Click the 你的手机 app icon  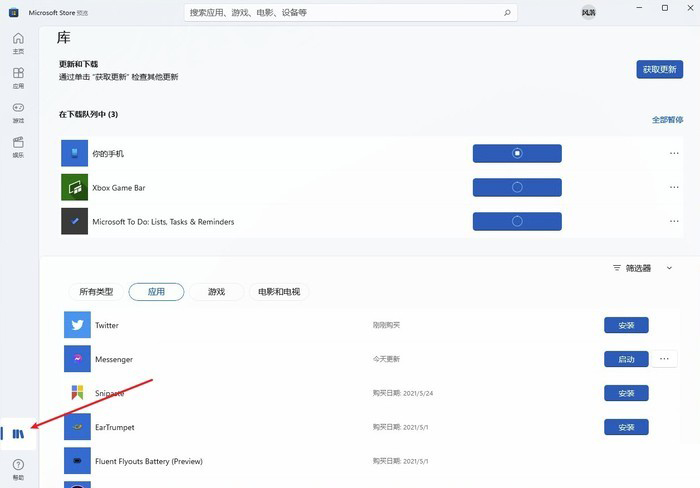(75, 153)
